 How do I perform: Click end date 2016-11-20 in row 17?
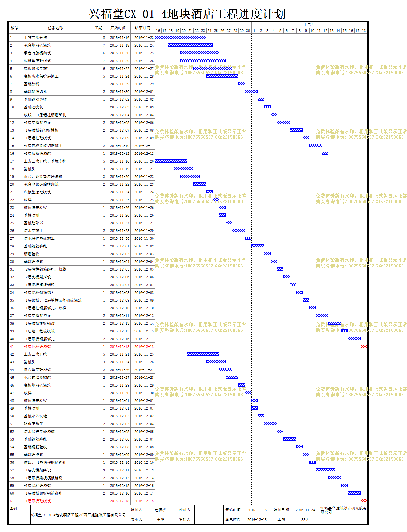144,161
